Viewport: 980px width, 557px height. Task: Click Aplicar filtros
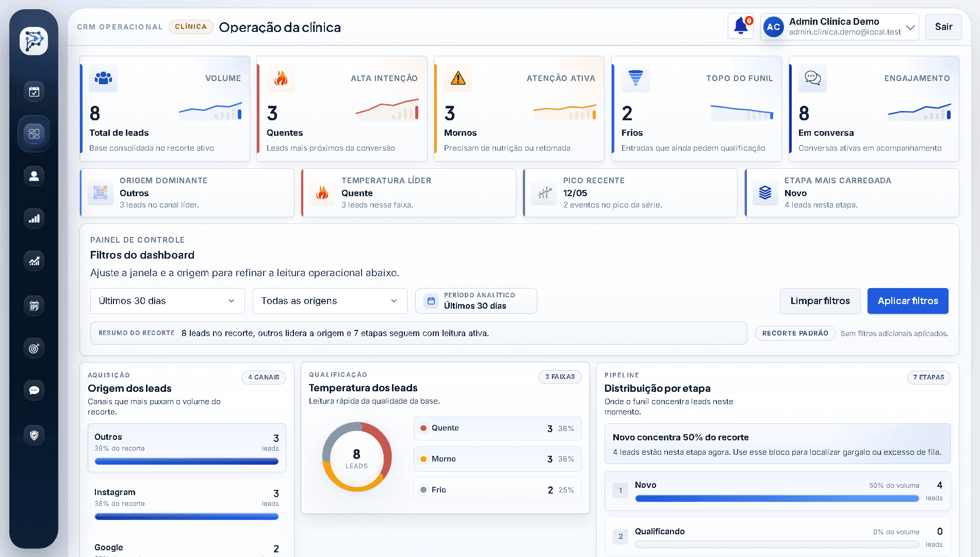pos(908,301)
